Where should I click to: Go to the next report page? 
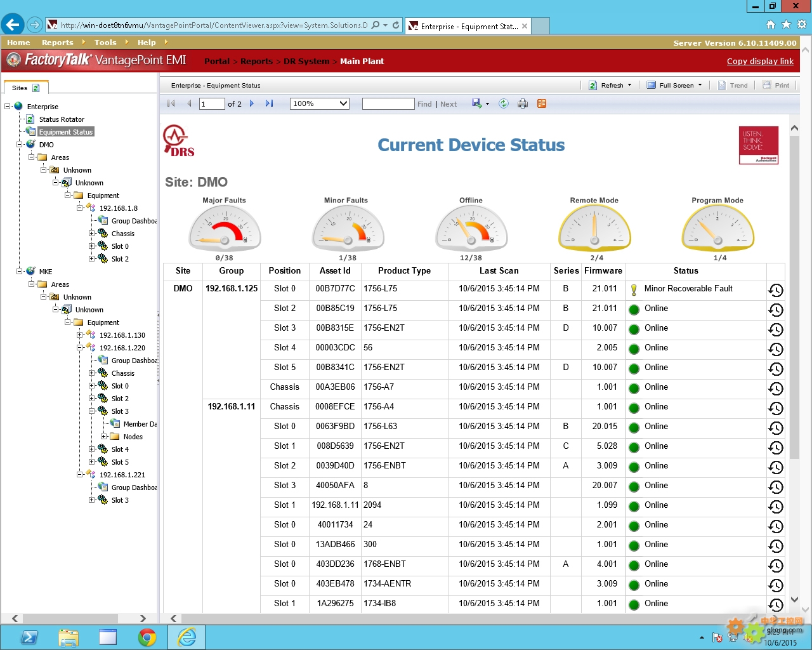[252, 103]
